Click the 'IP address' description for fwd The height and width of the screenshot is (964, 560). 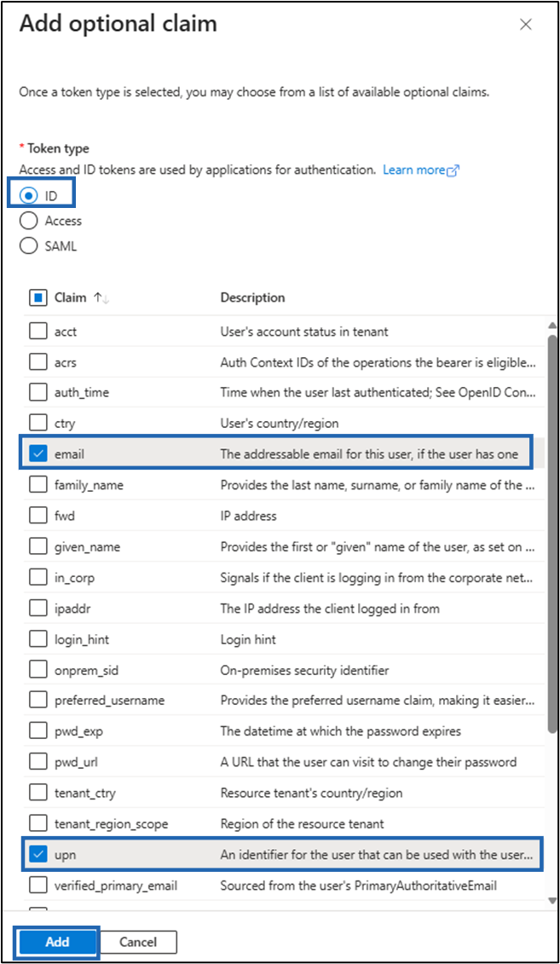248,516
